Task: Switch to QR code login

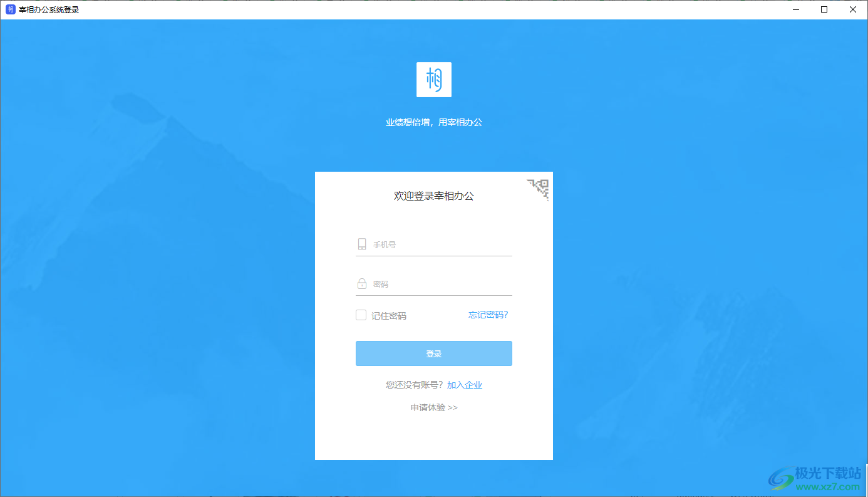Action: click(x=539, y=189)
